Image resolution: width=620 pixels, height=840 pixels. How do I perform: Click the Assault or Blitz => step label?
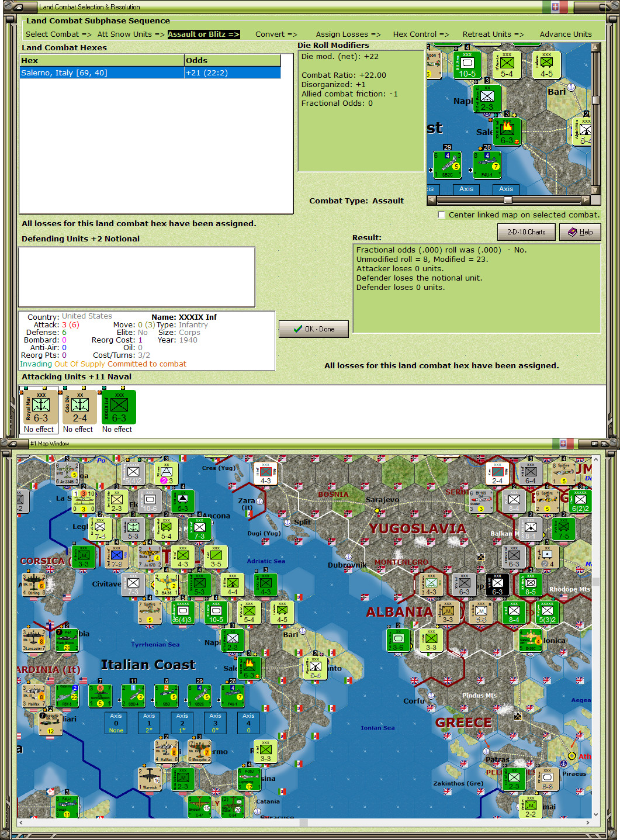tap(203, 34)
